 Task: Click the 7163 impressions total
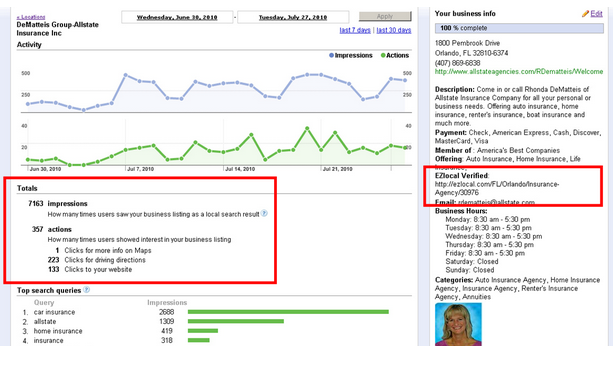click(57, 203)
